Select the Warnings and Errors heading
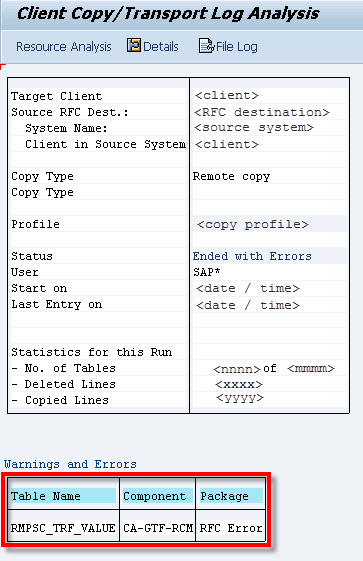 70,464
